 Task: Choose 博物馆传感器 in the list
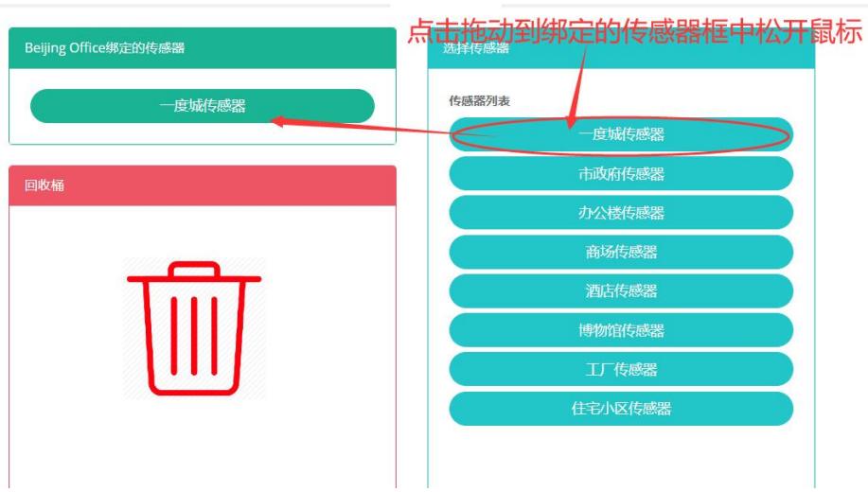tap(621, 330)
